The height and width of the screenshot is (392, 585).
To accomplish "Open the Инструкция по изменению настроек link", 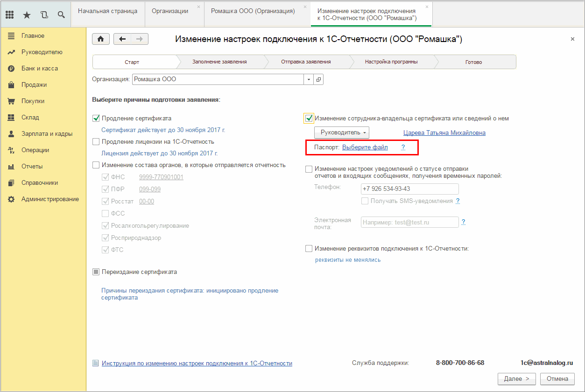I will (197, 363).
